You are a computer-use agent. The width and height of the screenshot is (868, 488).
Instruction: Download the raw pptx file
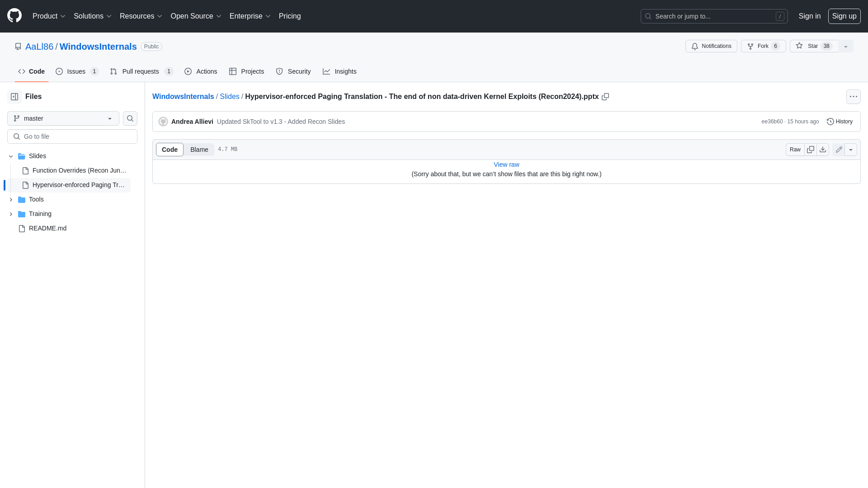[823, 150]
